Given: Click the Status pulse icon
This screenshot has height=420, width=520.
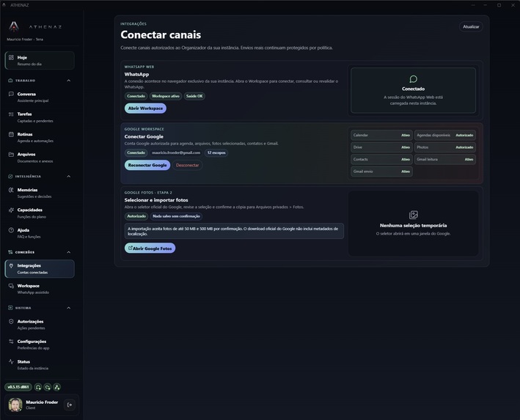Looking at the screenshot, I should point(11,361).
